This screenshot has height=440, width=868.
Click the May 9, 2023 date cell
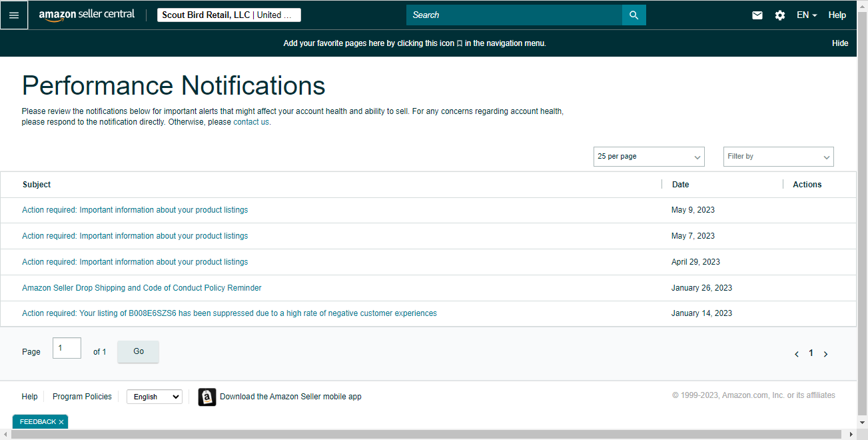click(x=693, y=210)
